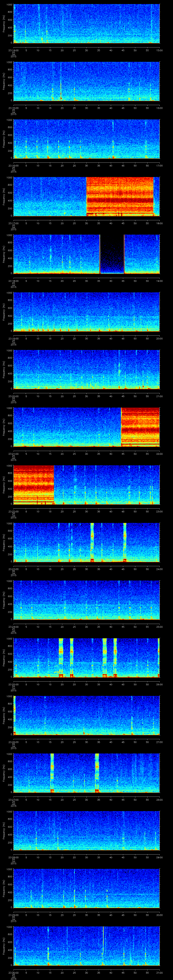Click the 23:24:00 start time label
This screenshot has height=980, width=173.
coord(13,627)
